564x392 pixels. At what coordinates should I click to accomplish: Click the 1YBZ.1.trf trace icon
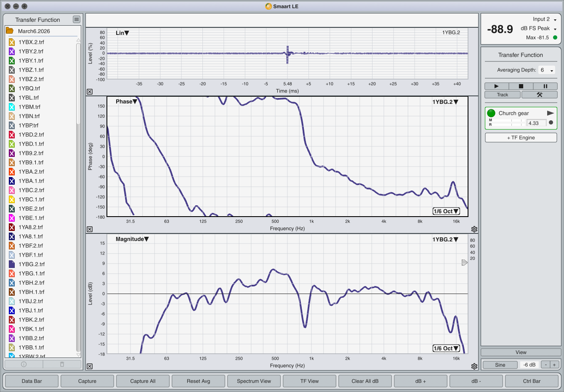pos(12,70)
